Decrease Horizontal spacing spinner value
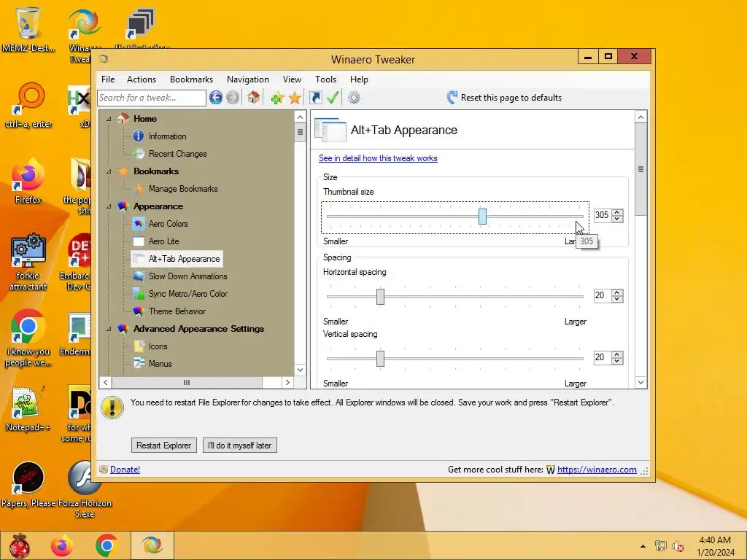Image resolution: width=747 pixels, height=560 pixels. click(x=617, y=299)
